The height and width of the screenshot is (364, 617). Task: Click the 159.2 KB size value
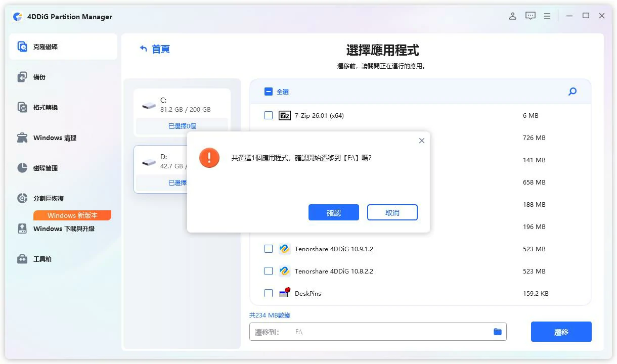coord(536,293)
